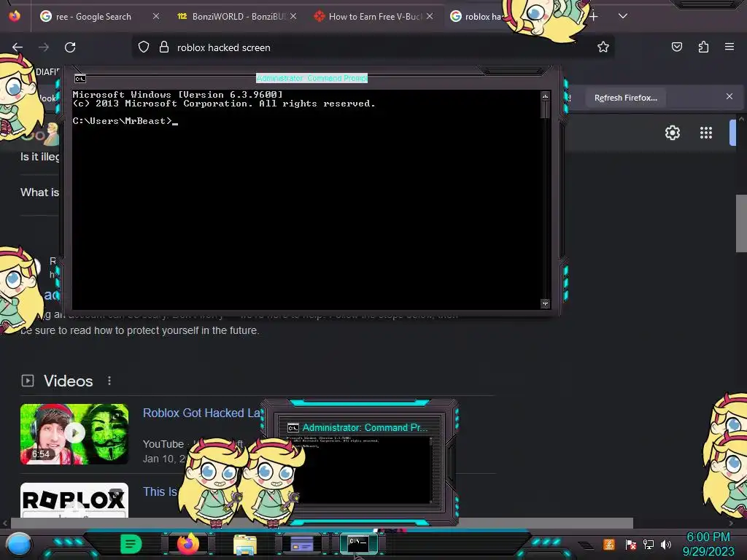747x560 pixels.
Task: Open Google settings gear icon
Action: tap(672, 133)
